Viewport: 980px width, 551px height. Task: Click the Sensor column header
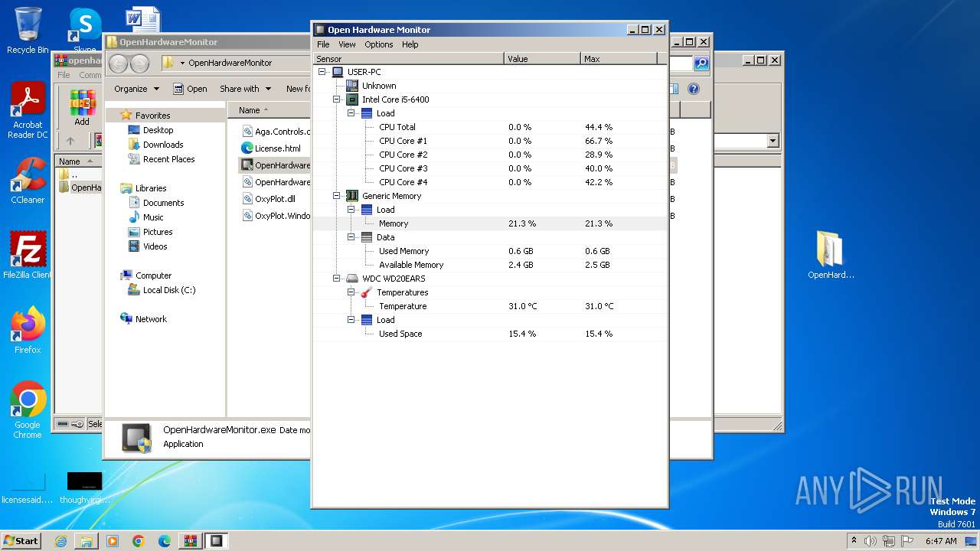pyautogui.click(x=409, y=59)
